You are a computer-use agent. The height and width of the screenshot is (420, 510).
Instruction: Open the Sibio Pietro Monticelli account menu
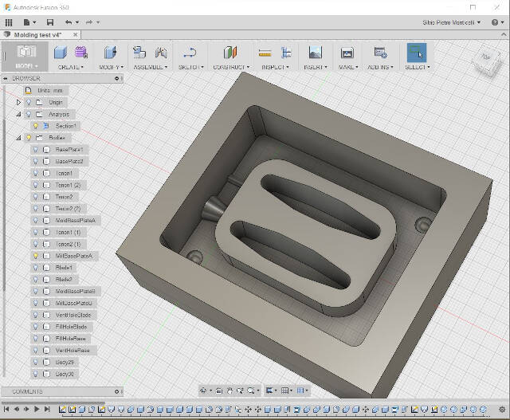tap(452, 22)
